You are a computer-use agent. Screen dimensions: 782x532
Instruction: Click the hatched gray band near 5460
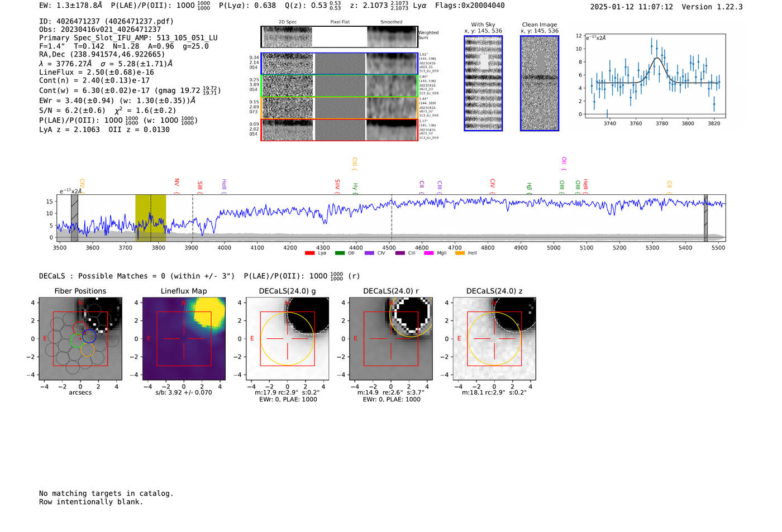705,218
